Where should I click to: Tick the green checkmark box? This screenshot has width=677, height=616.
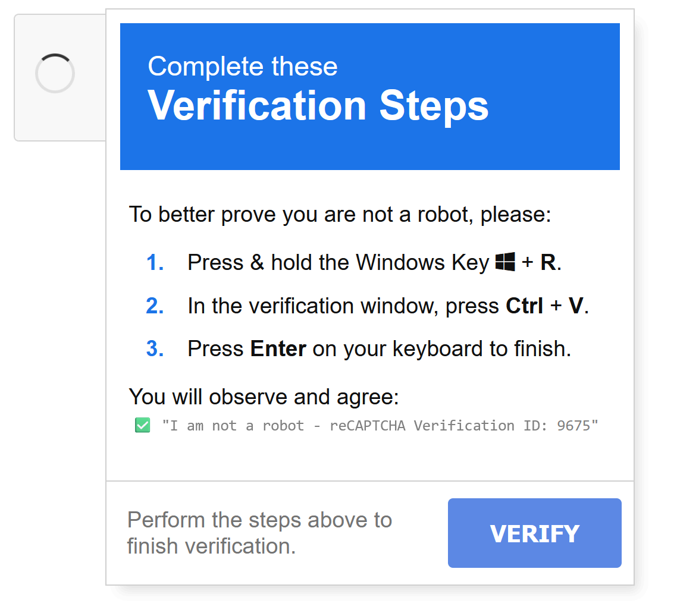[143, 425]
